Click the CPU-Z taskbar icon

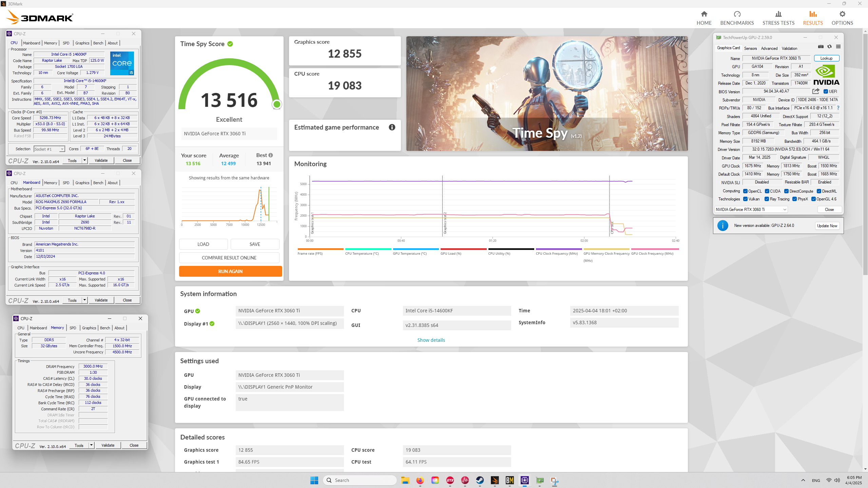pos(524,480)
